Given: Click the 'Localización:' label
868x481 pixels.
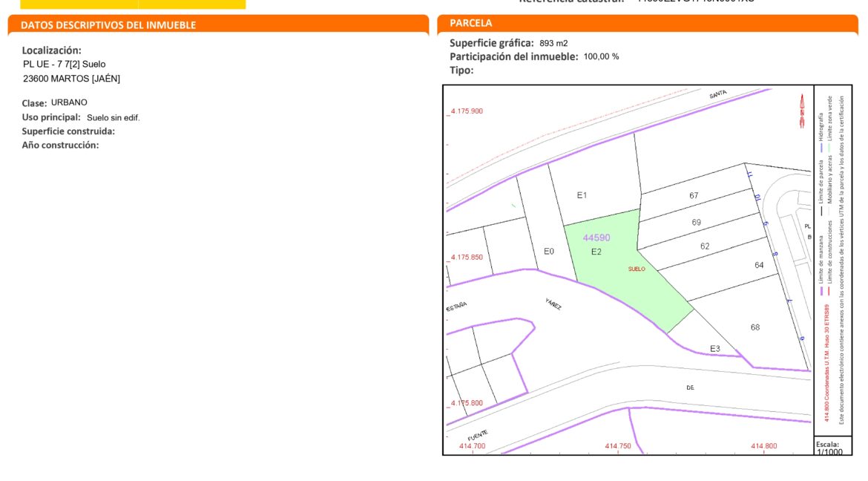Looking at the screenshot, I should point(51,50).
